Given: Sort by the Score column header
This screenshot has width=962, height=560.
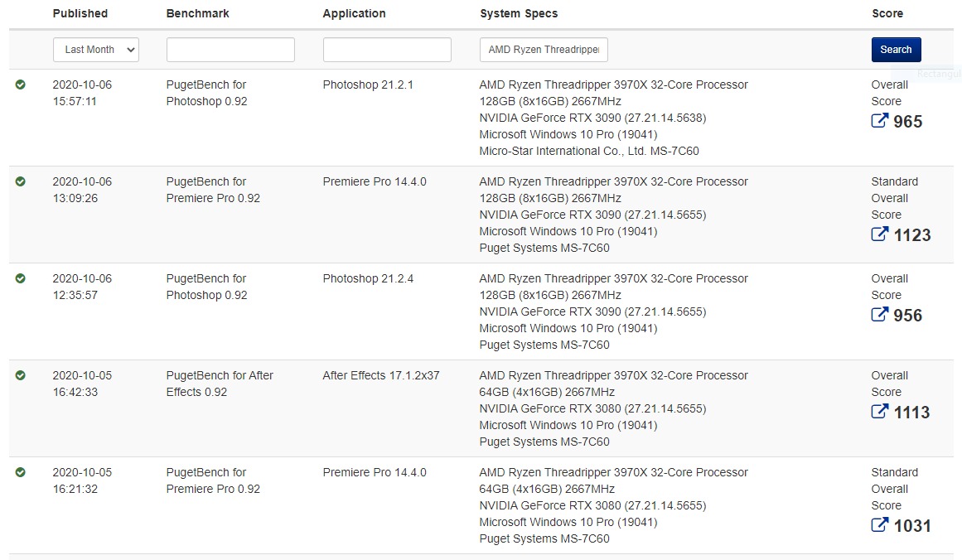Looking at the screenshot, I should tap(887, 13).
